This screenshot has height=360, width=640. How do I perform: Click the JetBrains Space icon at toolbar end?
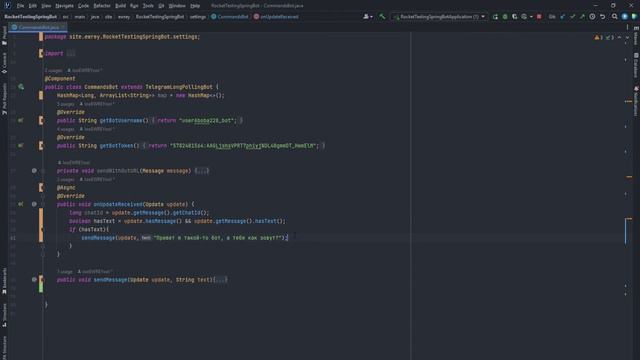coord(634,17)
